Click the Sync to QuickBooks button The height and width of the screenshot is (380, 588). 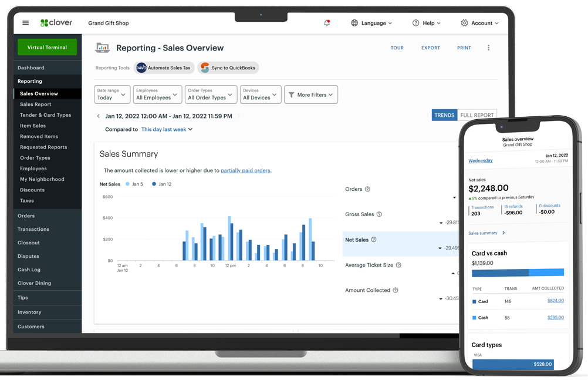pos(228,68)
